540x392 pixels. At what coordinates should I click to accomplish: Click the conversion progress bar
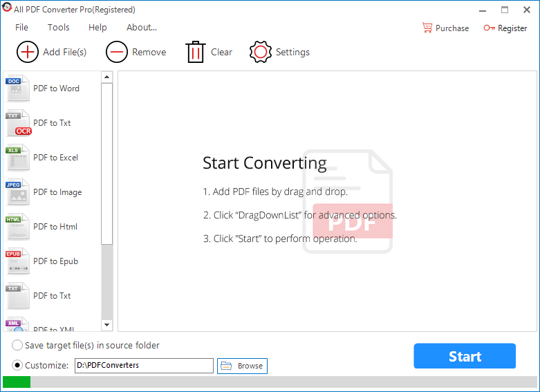pyautogui.click(x=270, y=382)
